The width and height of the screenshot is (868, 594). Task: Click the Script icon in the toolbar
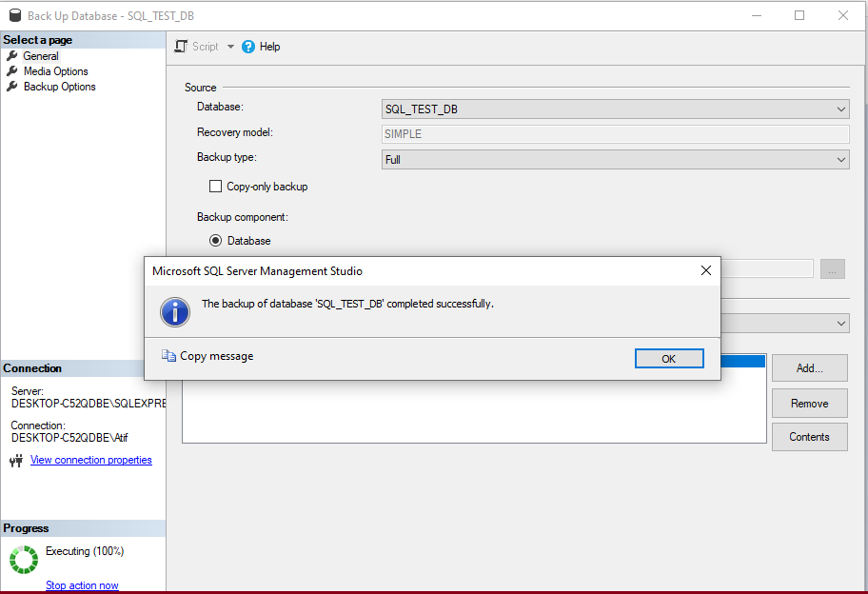pyautogui.click(x=179, y=46)
